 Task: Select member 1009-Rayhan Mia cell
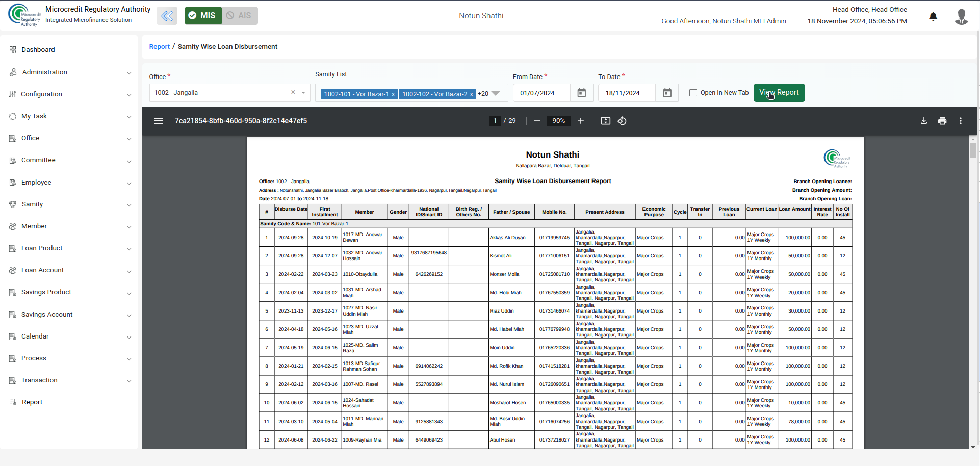(365, 440)
